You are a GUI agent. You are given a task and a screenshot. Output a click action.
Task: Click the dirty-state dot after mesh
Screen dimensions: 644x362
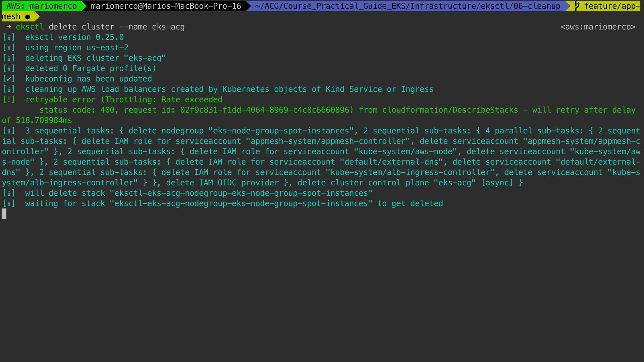28,17
